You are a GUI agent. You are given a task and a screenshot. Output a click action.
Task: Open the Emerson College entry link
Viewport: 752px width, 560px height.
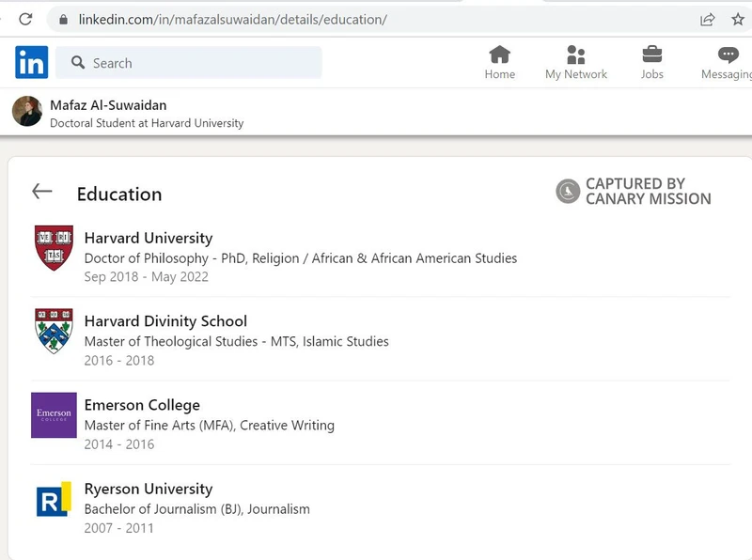[142, 405]
